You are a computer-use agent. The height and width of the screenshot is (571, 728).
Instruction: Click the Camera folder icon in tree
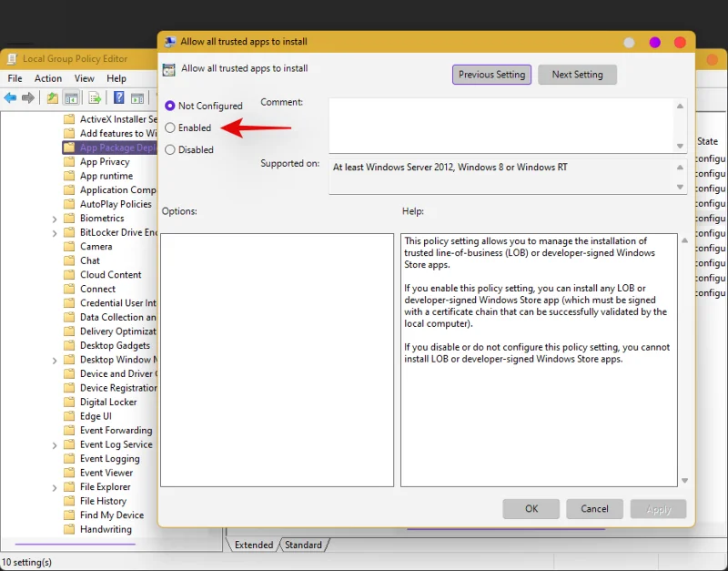(x=69, y=247)
